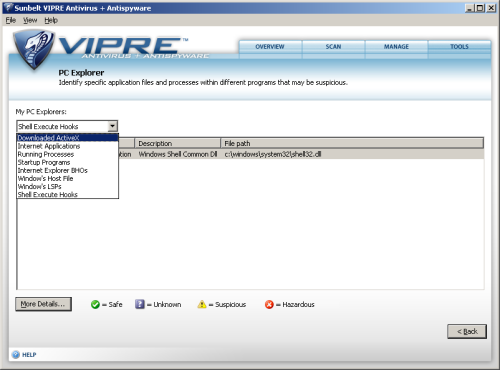Sort by the Description column header
The image size is (500, 370).
tap(177, 143)
